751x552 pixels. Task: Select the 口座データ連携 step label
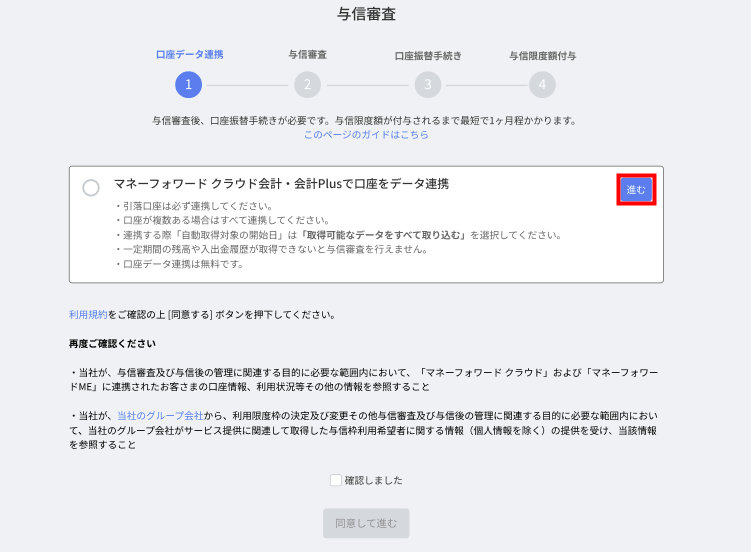(x=189, y=55)
